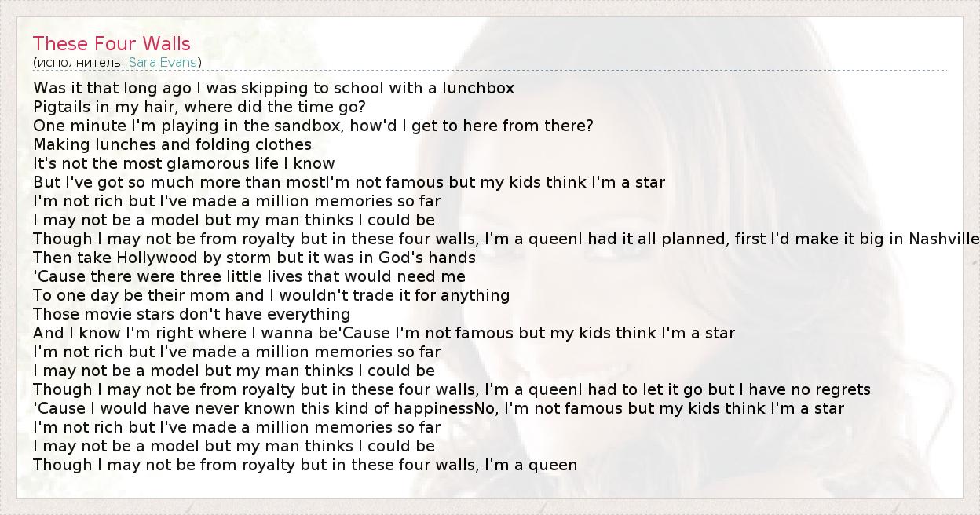Open the Sara Evans artist link
980x515 pixels.
tap(163, 62)
